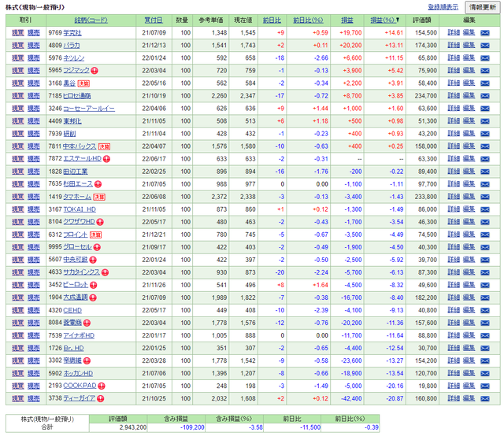Click 現売 in the 4809 row
504x436 pixels.
33,46
